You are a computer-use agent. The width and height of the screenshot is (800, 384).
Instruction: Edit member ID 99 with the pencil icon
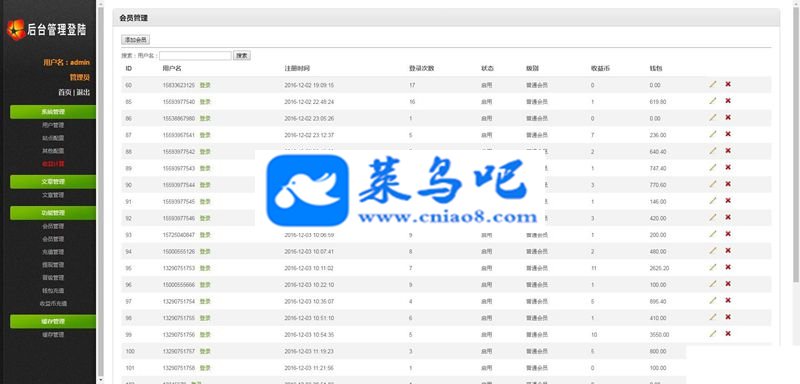[x=713, y=334]
